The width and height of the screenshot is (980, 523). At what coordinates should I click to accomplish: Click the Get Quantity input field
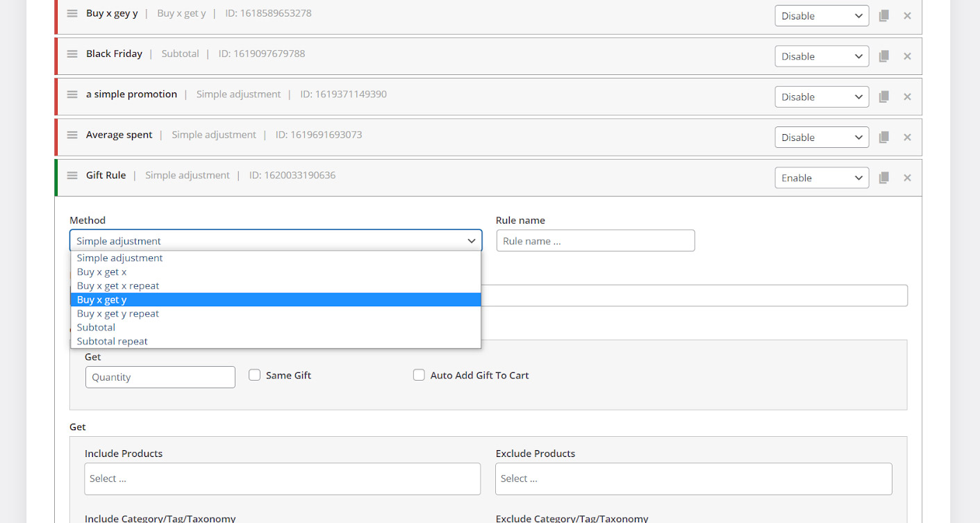(160, 377)
